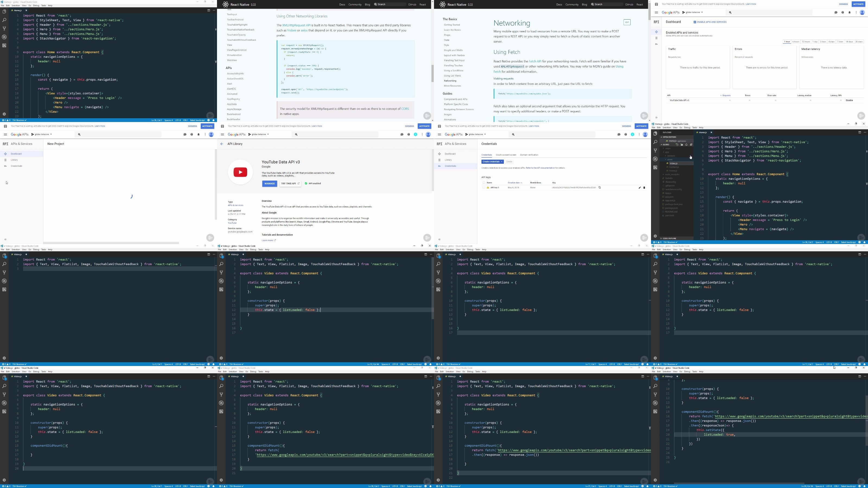868x488 pixels.
Task: Click New File icon in GLOBO explorer header
Action: pos(677,145)
